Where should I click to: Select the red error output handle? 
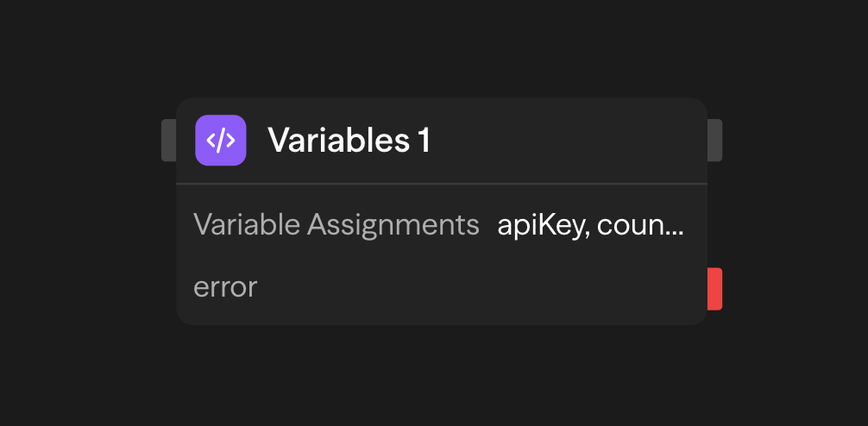[x=714, y=289]
